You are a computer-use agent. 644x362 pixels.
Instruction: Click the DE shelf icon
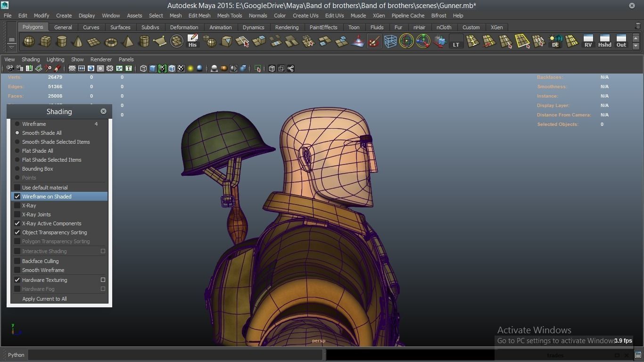coord(555,41)
